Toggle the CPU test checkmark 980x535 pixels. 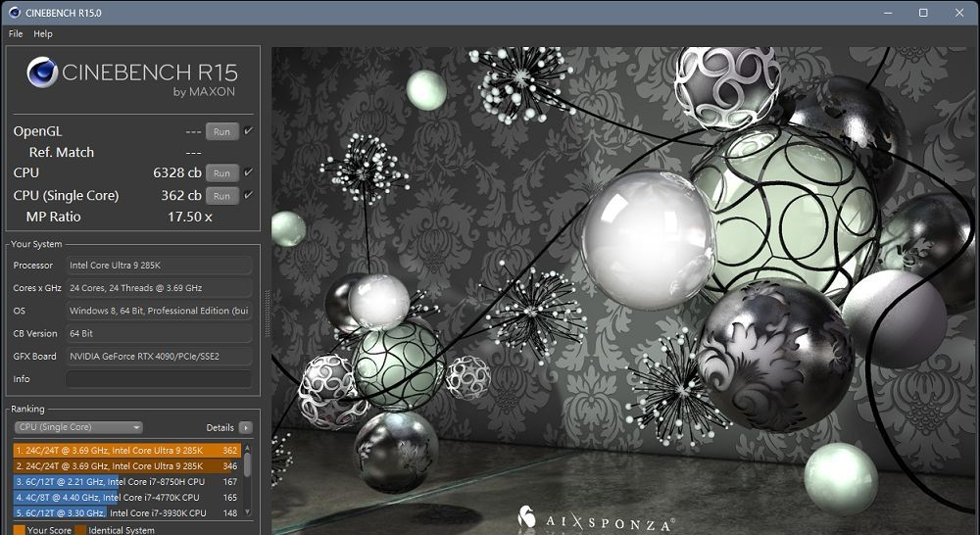pyautogui.click(x=248, y=171)
